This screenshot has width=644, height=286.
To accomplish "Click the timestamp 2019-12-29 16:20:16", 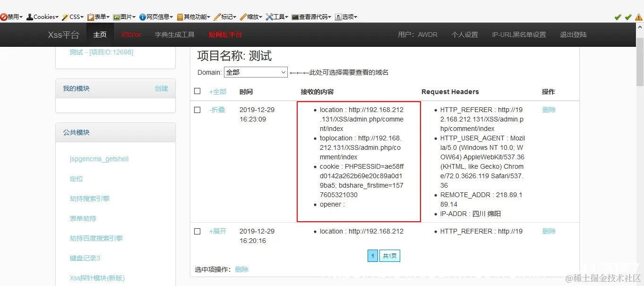I will (257, 236).
